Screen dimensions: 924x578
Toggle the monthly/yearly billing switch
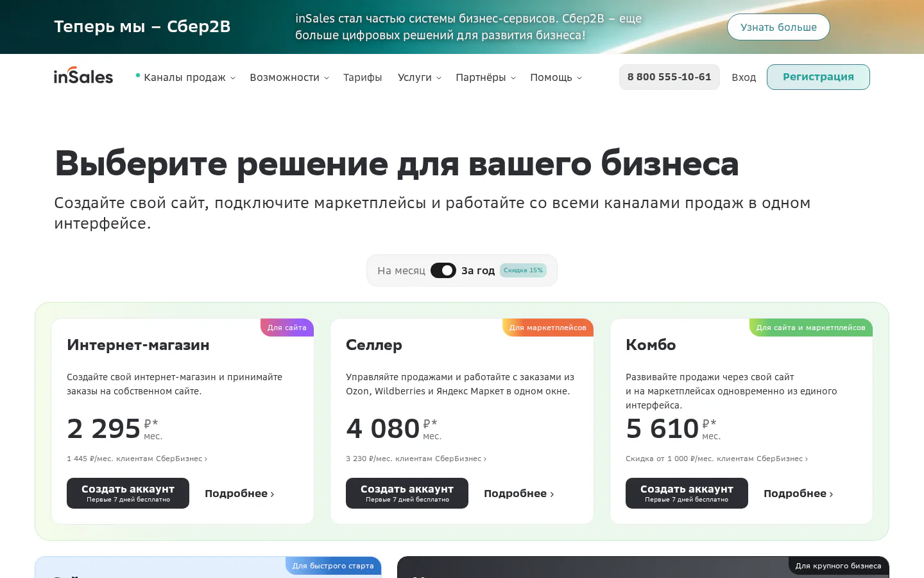pos(443,270)
